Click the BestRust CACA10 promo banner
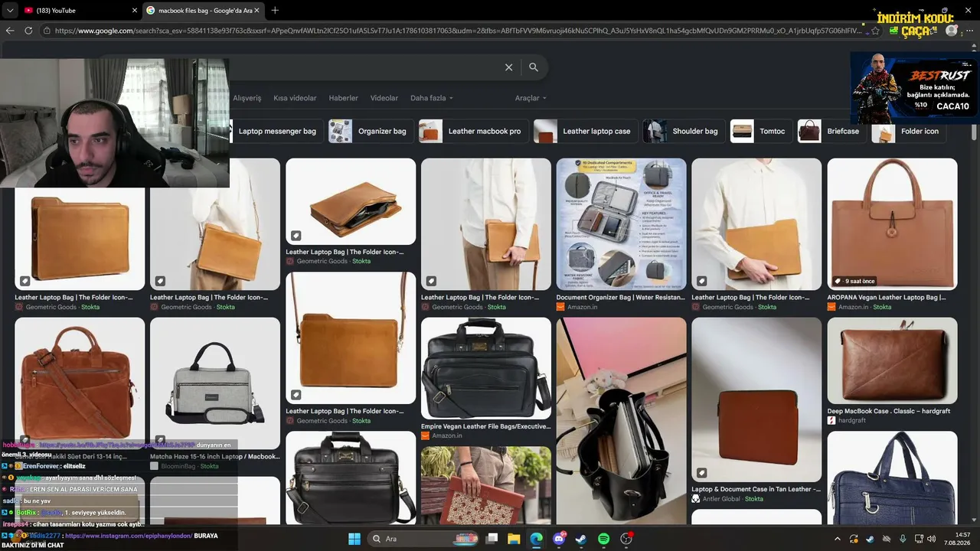 [x=913, y=88]
